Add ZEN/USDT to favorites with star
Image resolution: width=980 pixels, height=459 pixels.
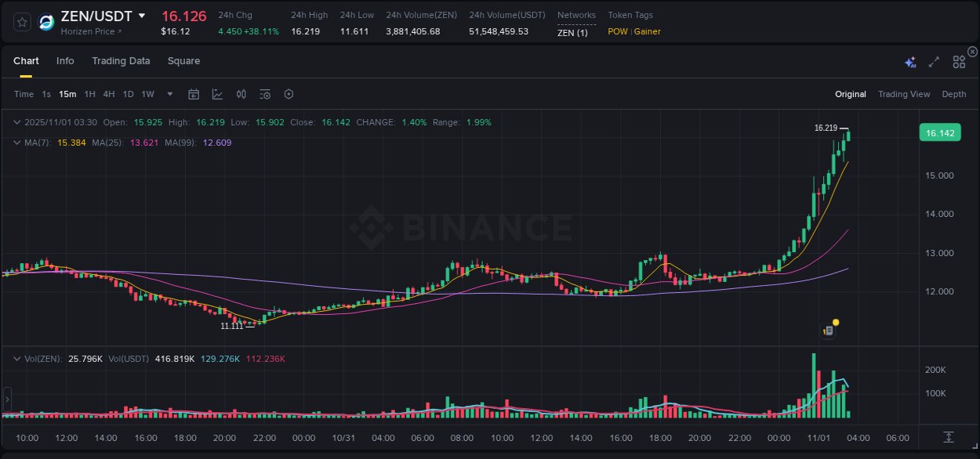[21, 22]
